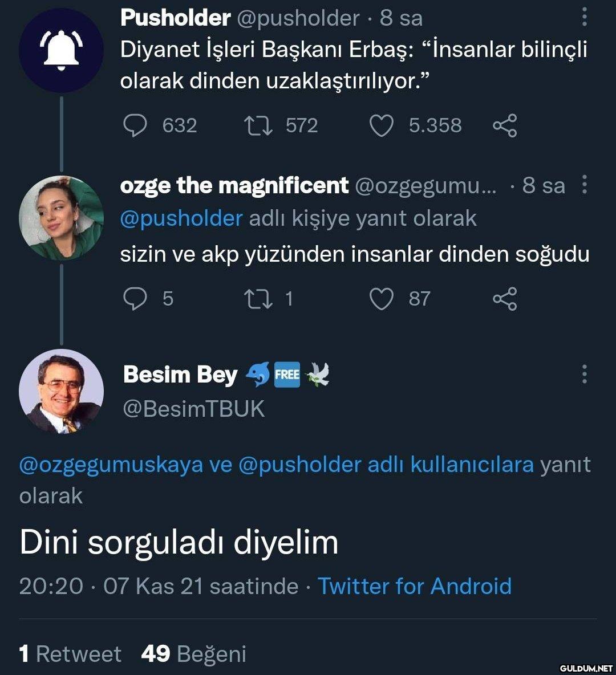Retweet ozge the magnificent's reply
Image resolution: width=616 pixels, height=675 pixels.
pyautogui.click(x=258, y=299)
